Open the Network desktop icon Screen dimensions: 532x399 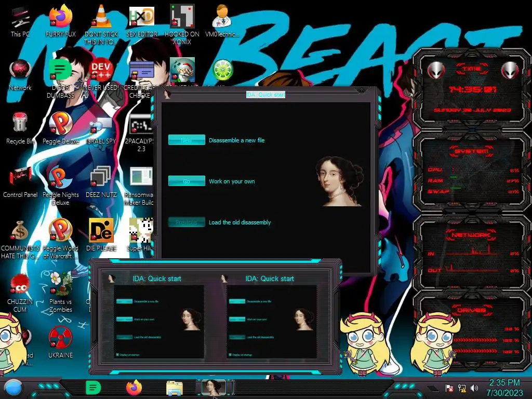coord(20,75)
